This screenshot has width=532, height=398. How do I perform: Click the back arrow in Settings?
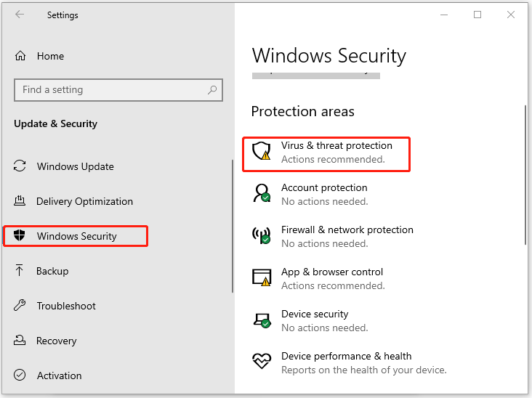click(x=20, y=15)
